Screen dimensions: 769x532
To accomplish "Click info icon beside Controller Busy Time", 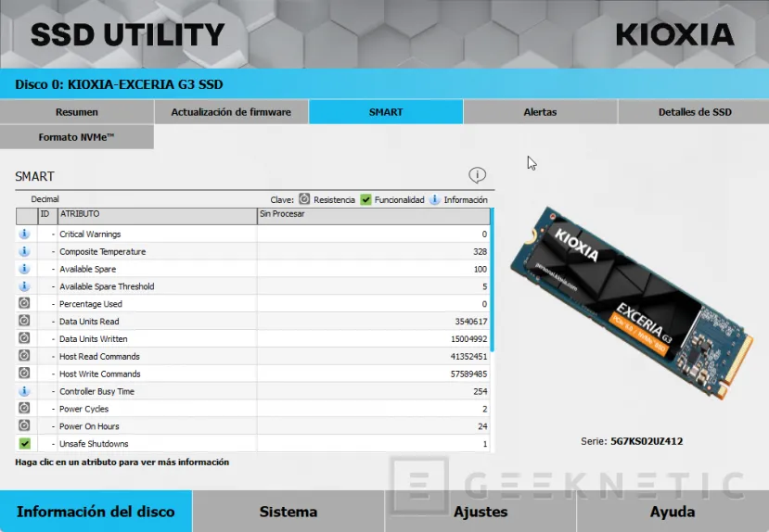I will pyautogui.click(x=24, y=391).
